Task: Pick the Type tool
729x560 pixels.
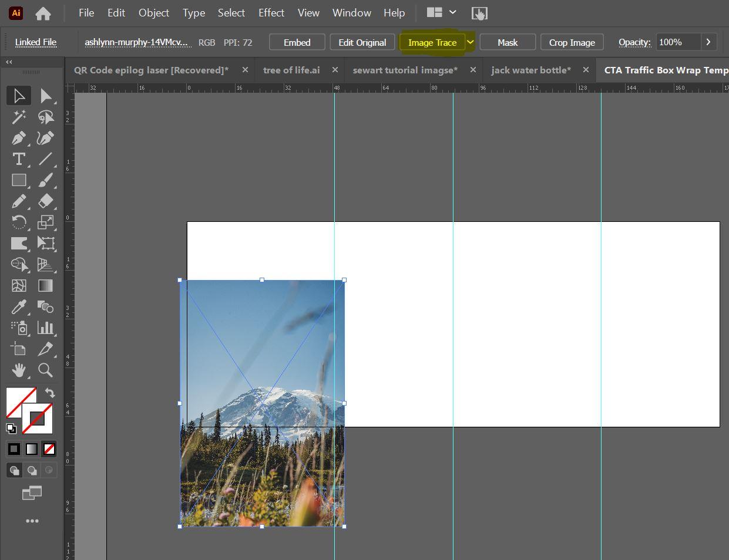Action: click(x=18, y=159)
